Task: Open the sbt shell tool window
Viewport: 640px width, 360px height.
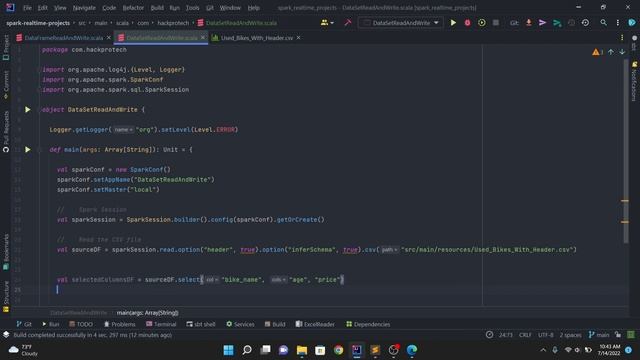Action: pyautogui.click(x=201, y=324)
